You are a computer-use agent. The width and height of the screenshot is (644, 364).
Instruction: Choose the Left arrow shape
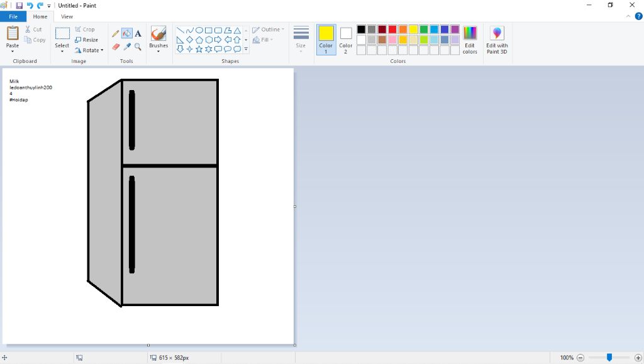228,40
